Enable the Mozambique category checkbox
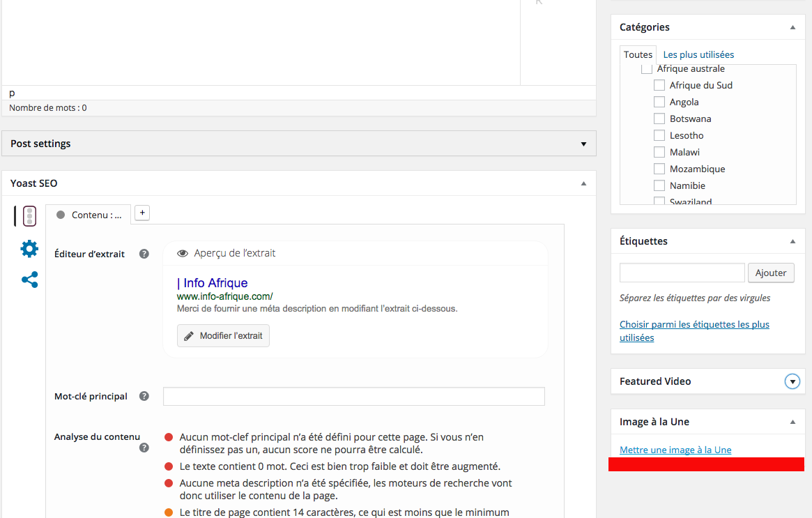 point(659,169)
